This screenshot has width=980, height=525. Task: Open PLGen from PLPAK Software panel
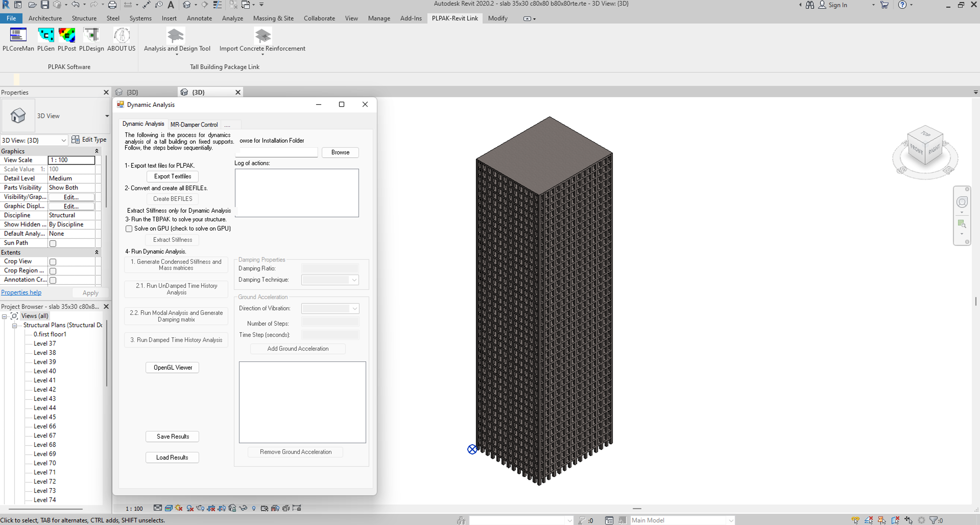point(46,40)
